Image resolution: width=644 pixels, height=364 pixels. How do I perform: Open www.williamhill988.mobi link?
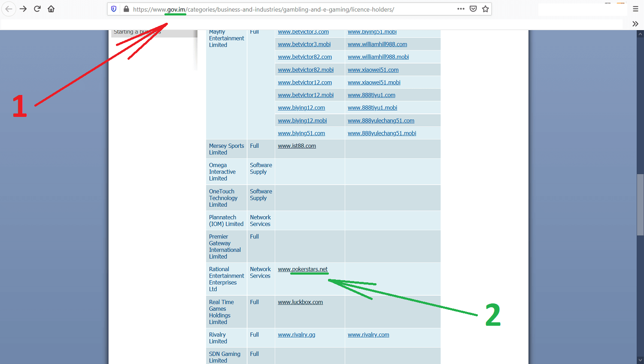coord(378,57)
